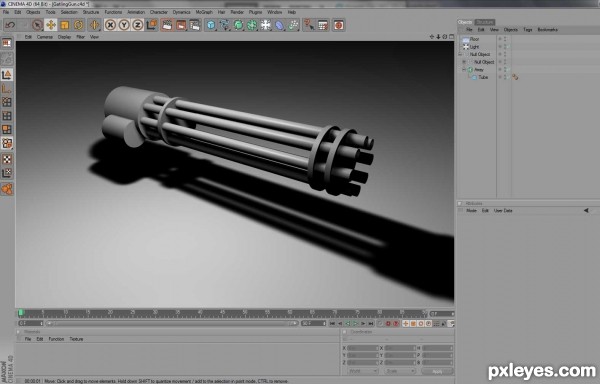
Task: Collapse the Array object
Action: click(x=464, y=70)
